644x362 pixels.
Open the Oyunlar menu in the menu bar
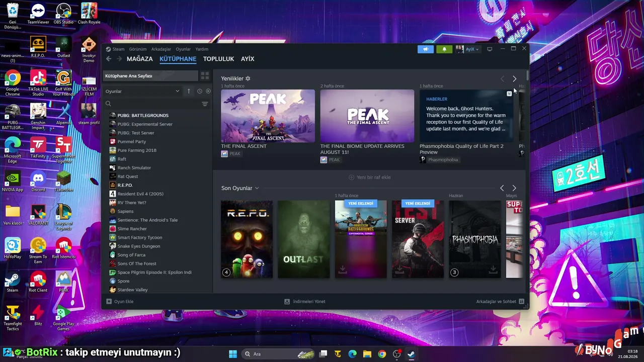tap(183, 49)
